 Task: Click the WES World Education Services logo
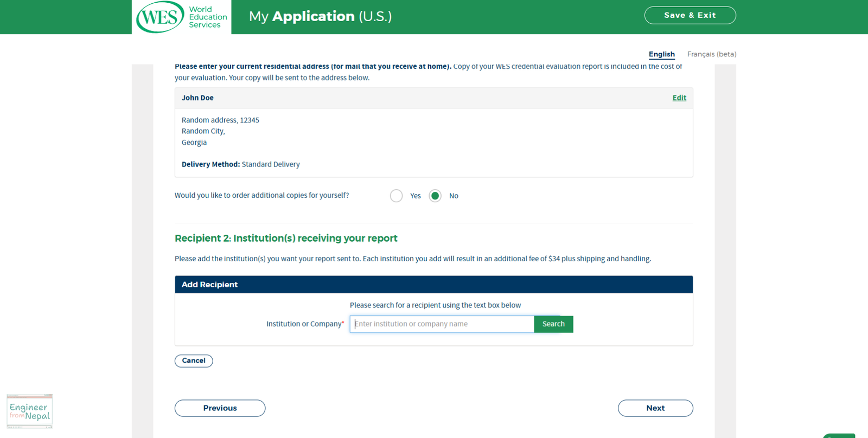pyautogui.click(x=181, y=17)
